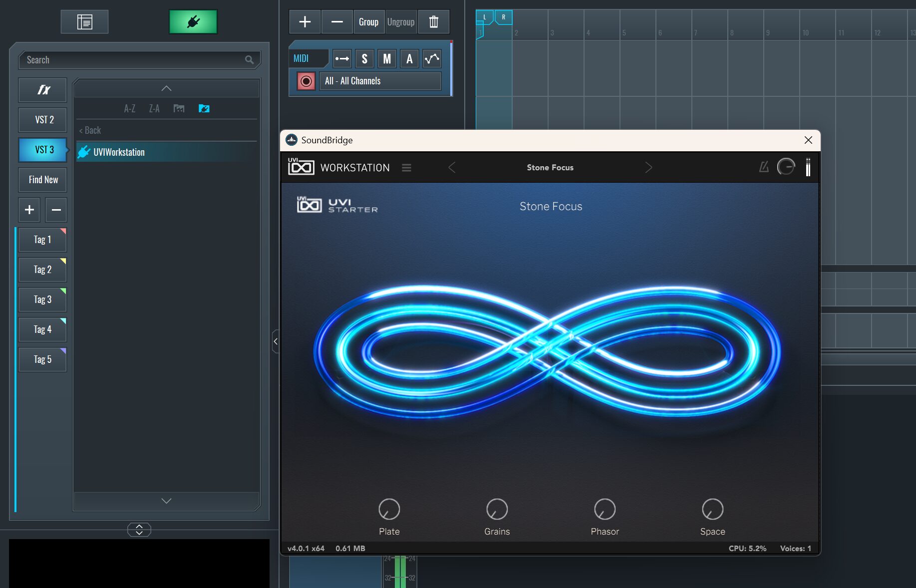Open the list view panel icon
The height and width of the screenshot is (588, 916).
coord(84,22)
